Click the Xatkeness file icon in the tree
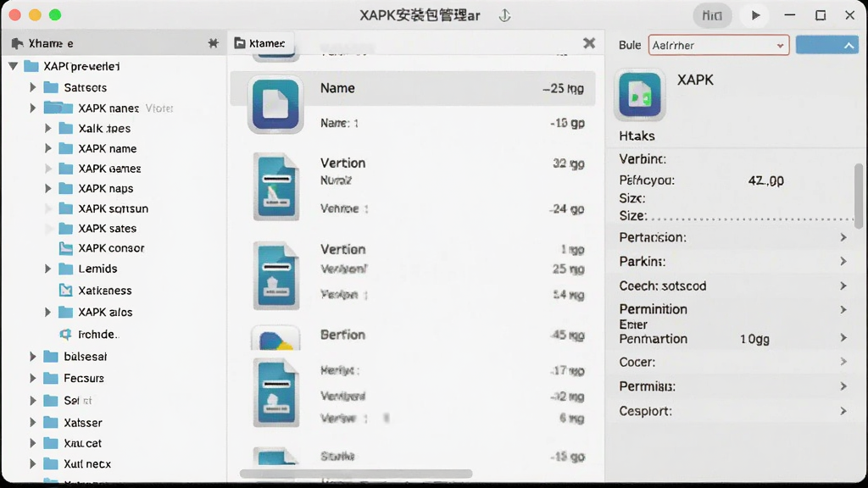 coord(66,291)
